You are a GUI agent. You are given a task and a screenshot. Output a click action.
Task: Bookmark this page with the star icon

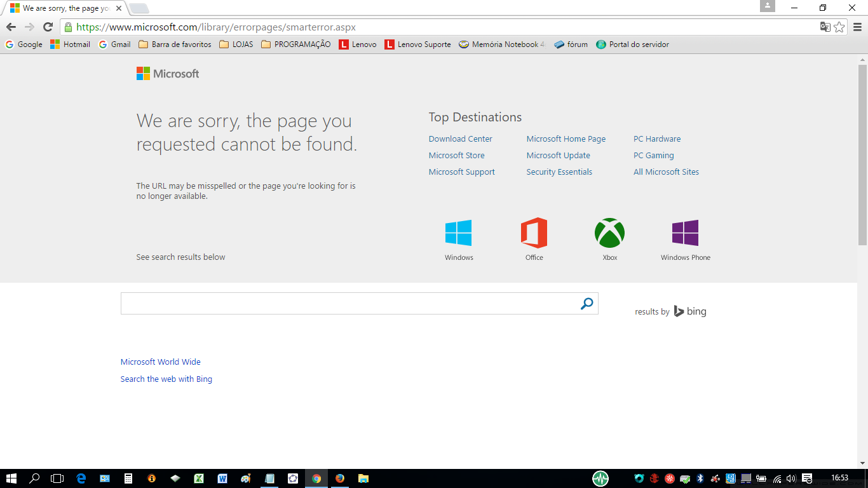[x=839, y=27]
